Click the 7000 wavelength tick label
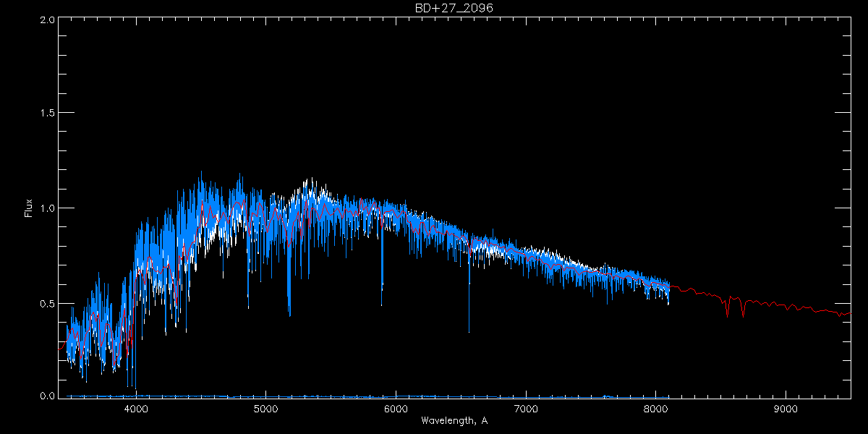Screen dimensions: 868x434 pyautogui.click(x=526, y=407)
